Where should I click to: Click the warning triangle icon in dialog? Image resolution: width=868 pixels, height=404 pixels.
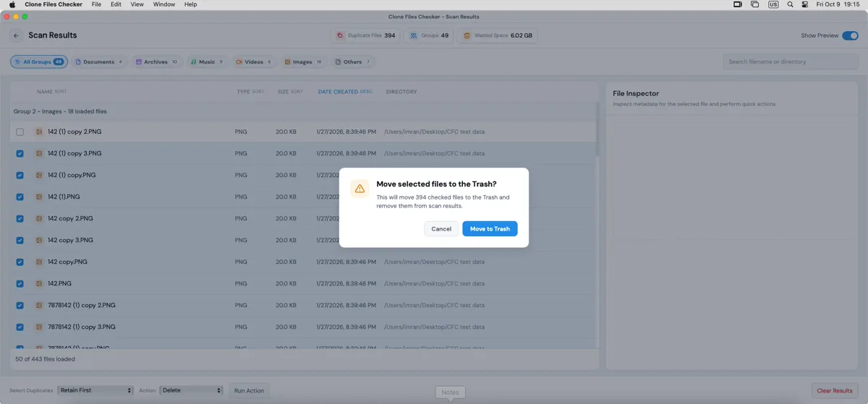359,189
